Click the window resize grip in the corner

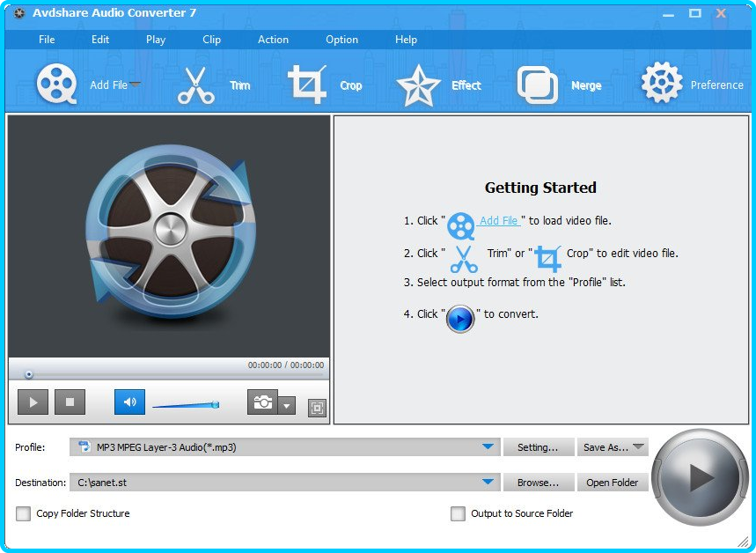(743, 541)
